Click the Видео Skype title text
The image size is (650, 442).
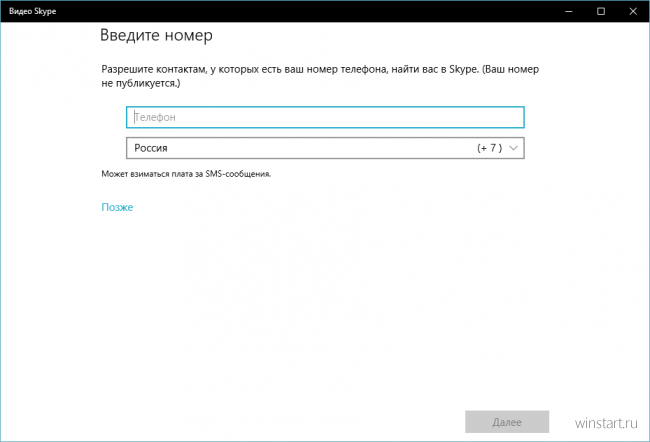pos(32,11)
